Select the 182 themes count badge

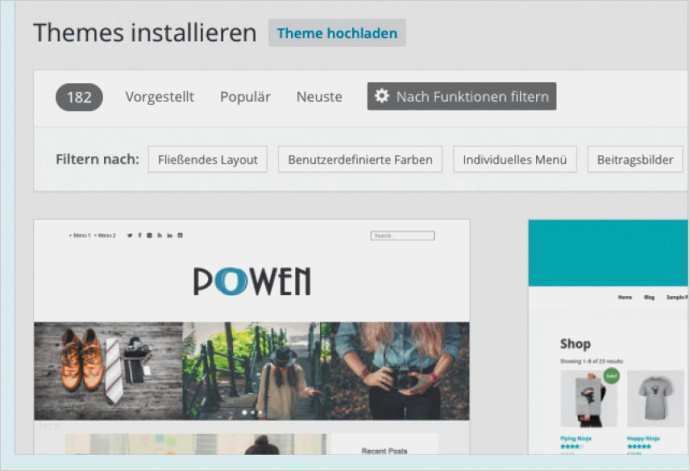(x=79, y=97)
